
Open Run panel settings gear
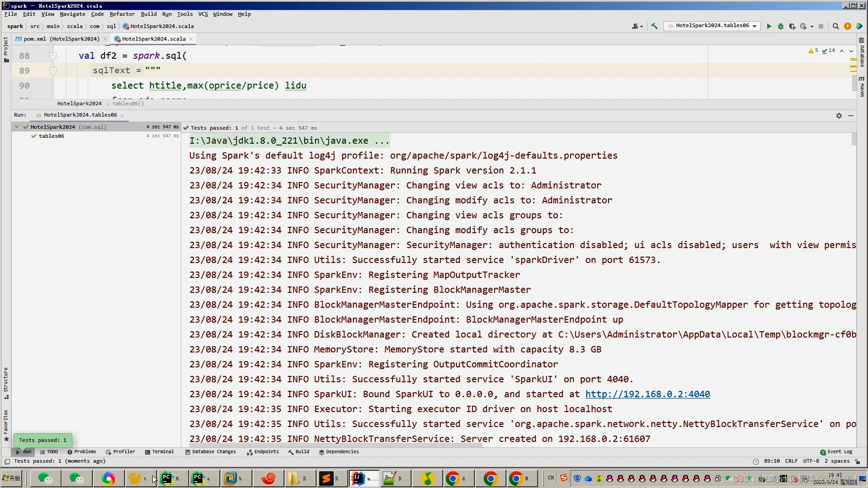(x=839, y=116)
